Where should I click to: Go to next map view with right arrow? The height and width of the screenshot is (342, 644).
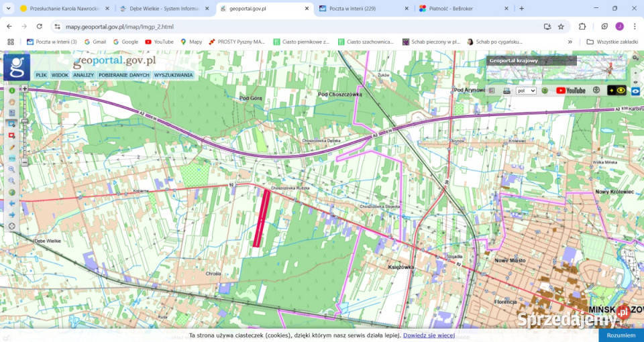click(x=11, y=215)
